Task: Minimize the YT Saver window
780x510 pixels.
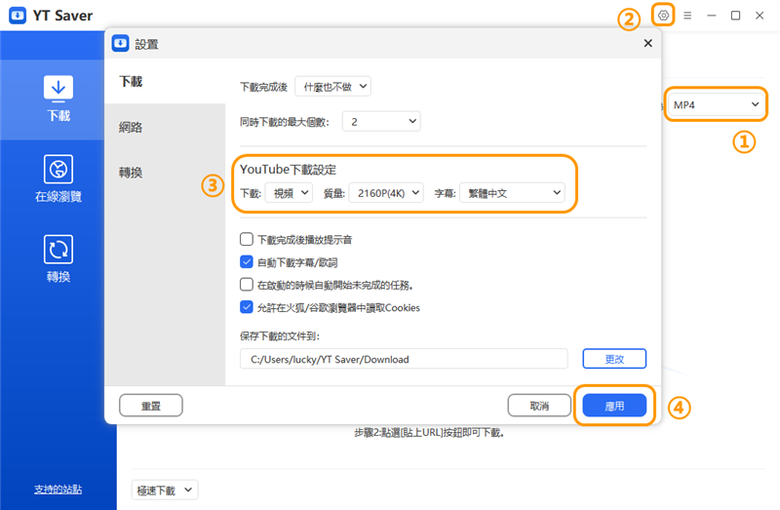Action: 711,15
